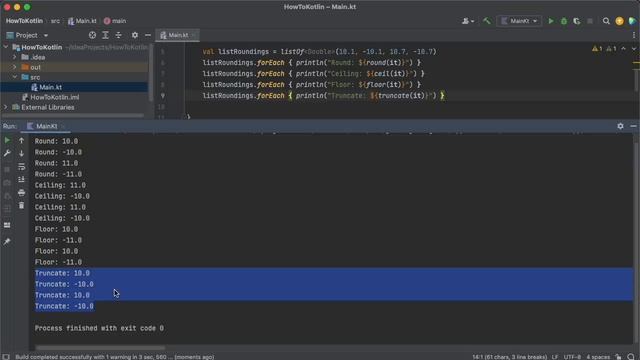Close the Main.kt editor tab
This screenshot has width=640, height=360.
[x=194, y=35]
